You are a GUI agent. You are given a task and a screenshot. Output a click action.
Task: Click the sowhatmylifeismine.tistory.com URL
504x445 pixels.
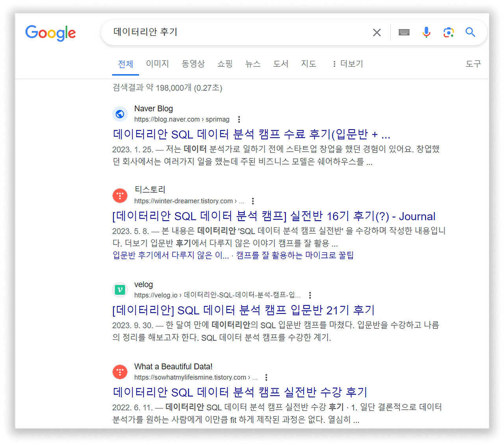point(196,377)
